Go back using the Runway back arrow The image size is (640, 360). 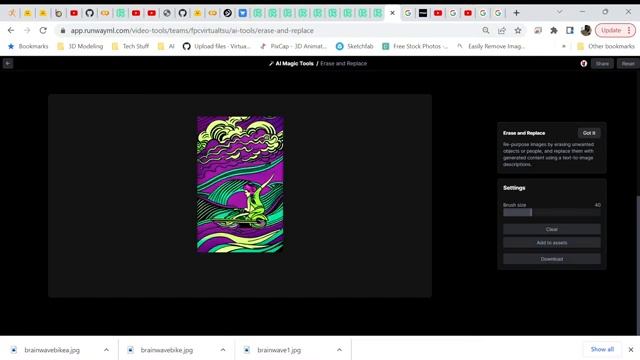[x=8, y=63]
